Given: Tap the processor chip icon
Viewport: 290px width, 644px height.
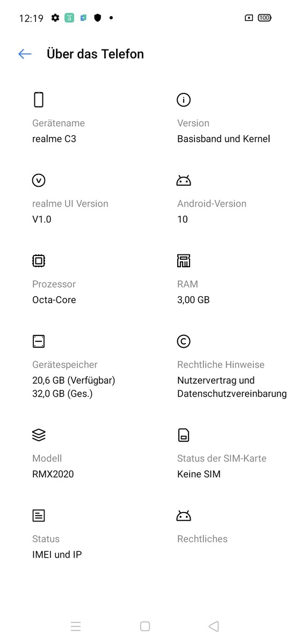Looking at the screenshot, I should click(x=39, y=261).
